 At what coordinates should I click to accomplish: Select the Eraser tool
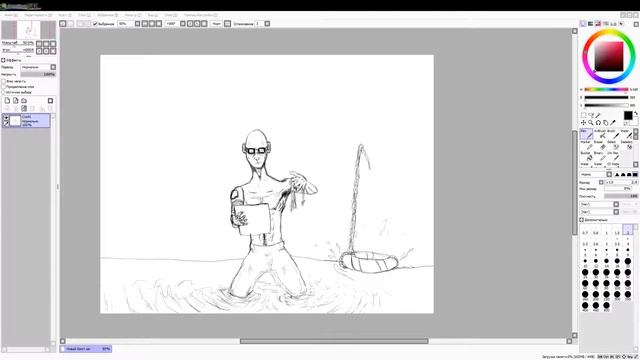600,145
